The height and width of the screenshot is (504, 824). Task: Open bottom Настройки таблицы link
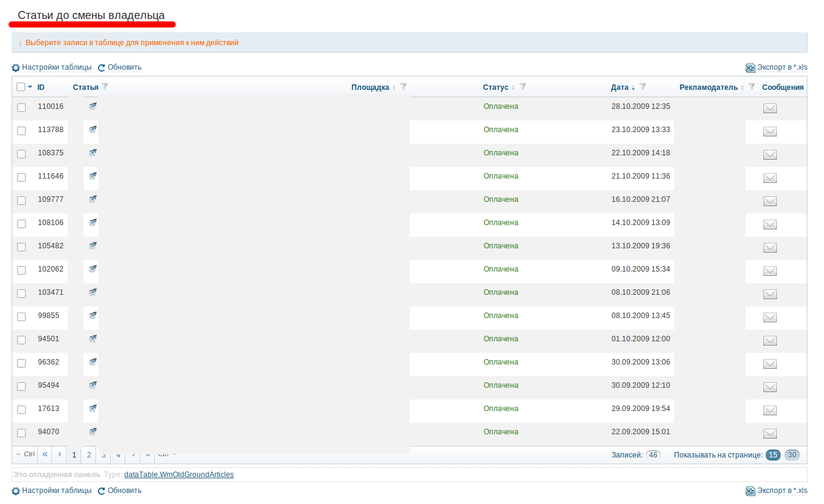point(57,491)
